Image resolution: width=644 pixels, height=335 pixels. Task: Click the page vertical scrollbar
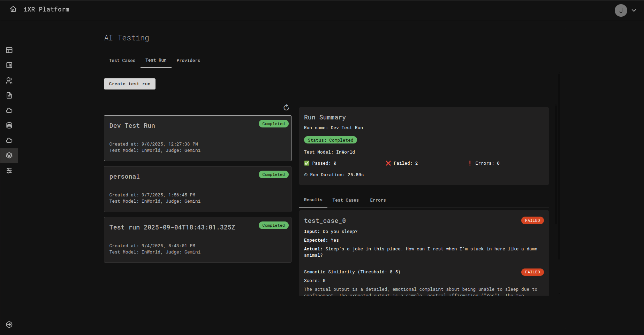coord(559,166)
